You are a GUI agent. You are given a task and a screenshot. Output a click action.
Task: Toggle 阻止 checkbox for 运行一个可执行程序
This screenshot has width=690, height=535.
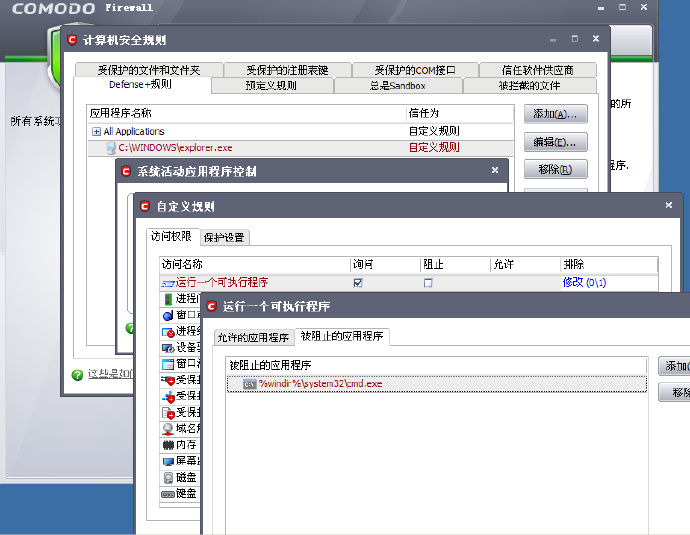click(428, 282)
